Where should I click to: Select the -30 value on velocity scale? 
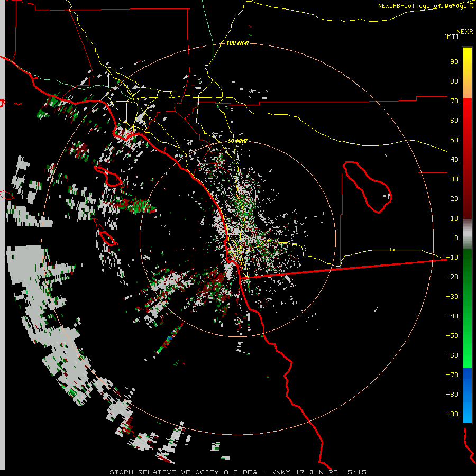[x=452, y=296]
